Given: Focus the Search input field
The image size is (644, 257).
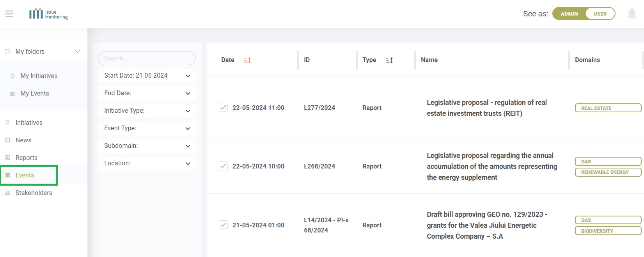Looking at the screenshot, I should [147, 58].
